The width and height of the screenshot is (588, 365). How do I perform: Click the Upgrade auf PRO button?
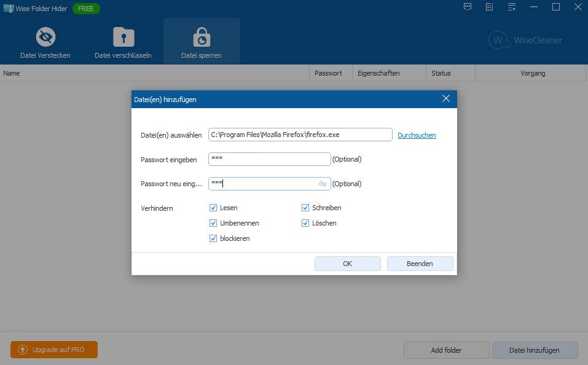coord(54,350)
